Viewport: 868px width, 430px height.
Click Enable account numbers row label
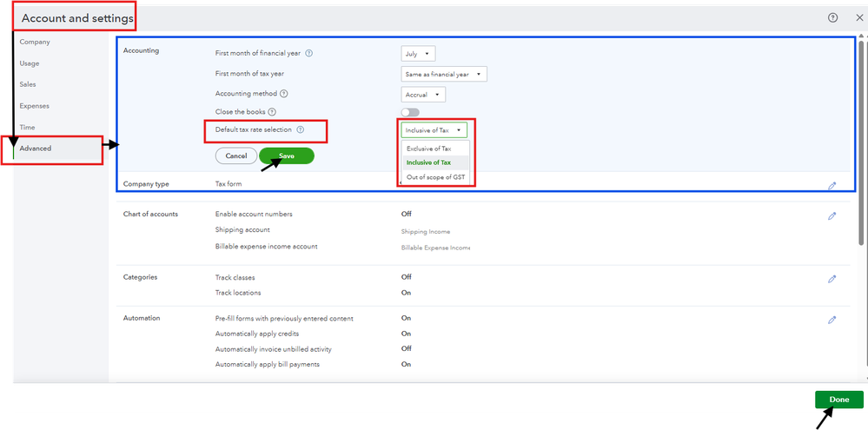click(254, 214)
